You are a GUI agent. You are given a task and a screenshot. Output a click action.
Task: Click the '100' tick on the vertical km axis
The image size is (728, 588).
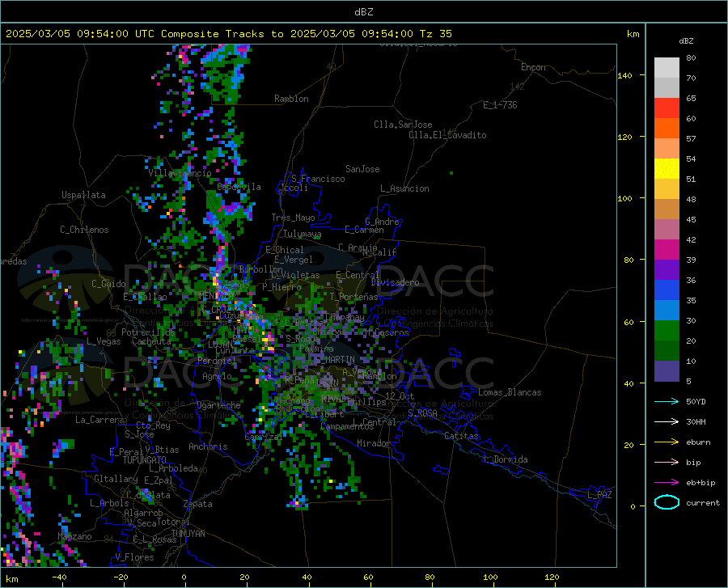[x=624, y=198]
